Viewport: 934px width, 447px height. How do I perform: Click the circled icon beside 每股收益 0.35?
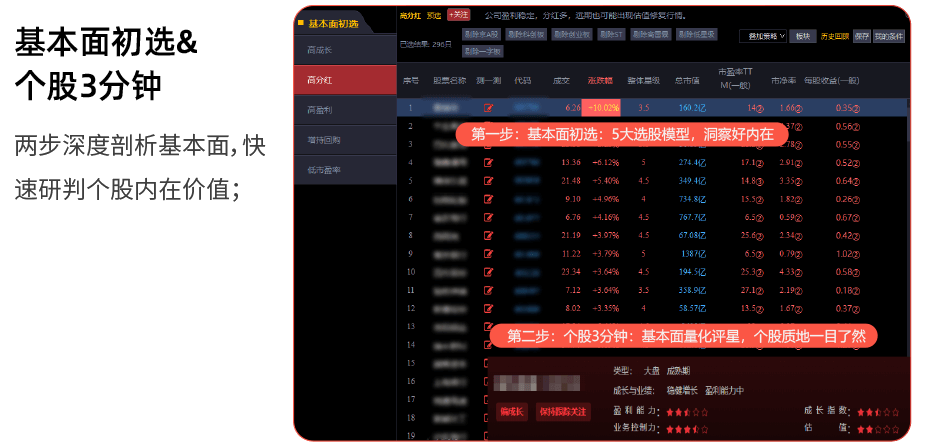(x=856, y=108)
